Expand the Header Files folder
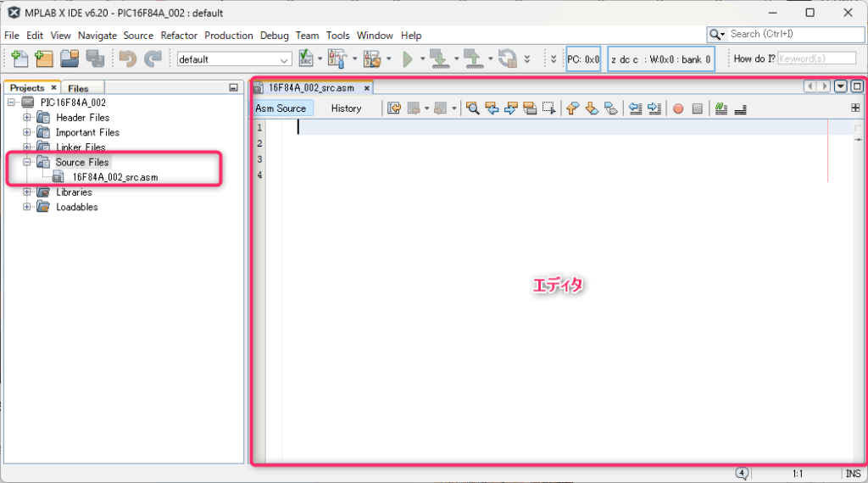 [26, 117]
